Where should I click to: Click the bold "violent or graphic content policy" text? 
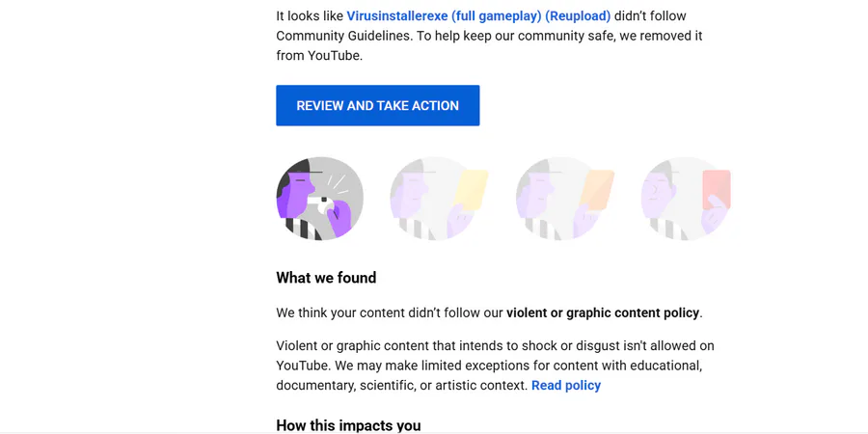pos(603,312)
